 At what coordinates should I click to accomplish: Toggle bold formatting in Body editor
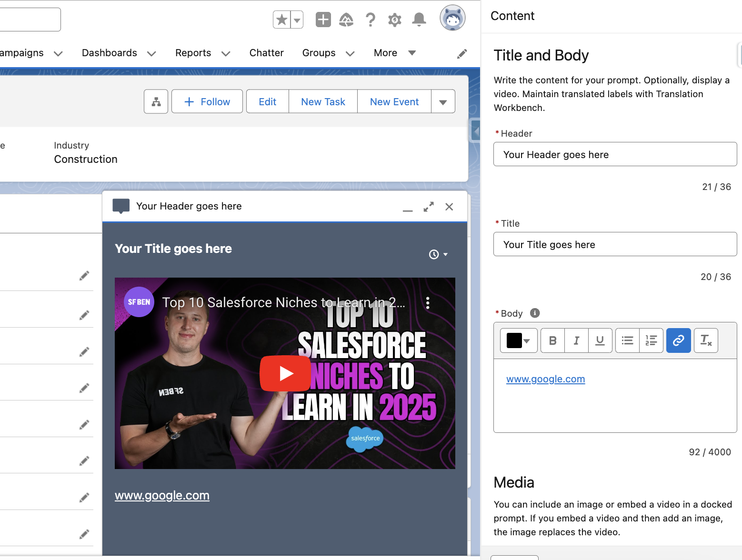(x=552, y=340)
